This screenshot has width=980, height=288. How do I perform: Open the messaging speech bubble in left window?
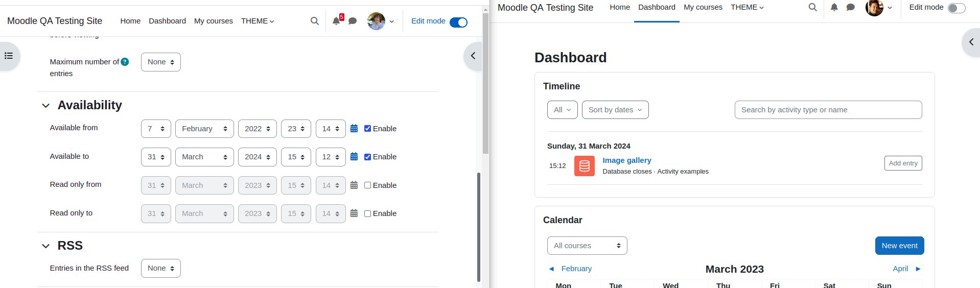click(353, 21)
